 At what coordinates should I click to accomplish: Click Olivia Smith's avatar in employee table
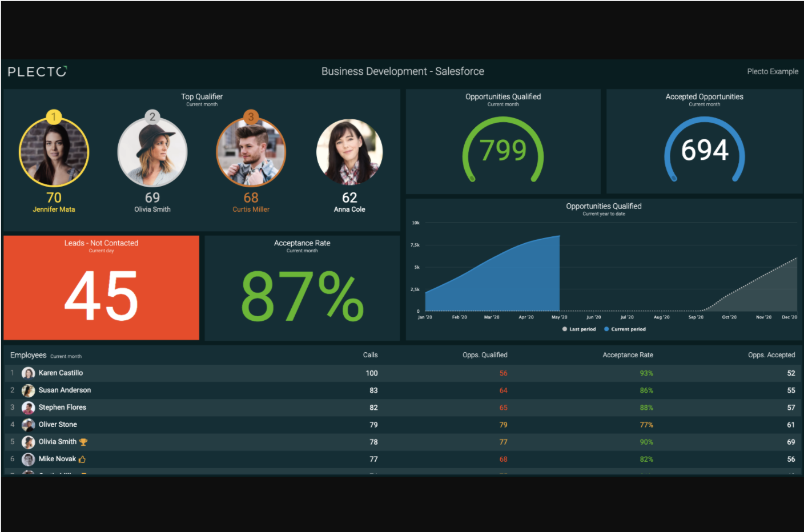pos(28,442)
